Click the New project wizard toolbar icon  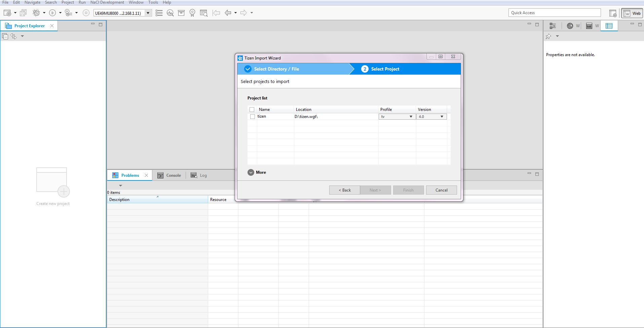tap(7, 13)
